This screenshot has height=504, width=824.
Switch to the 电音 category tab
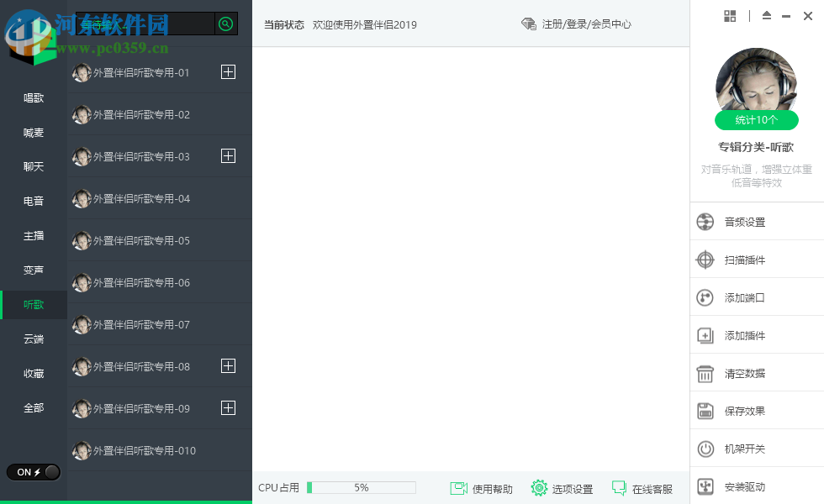tap(33, 201)
